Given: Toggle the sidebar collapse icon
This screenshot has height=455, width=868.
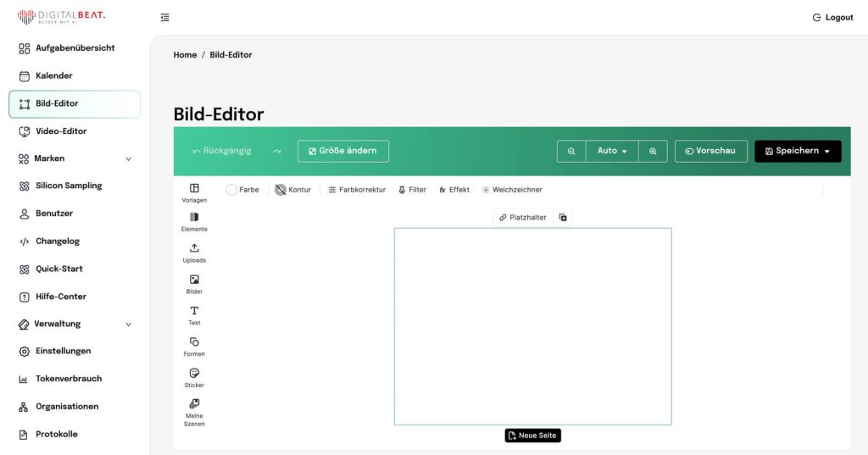Looking at the screenshot, I should click(x=164, y=17).
